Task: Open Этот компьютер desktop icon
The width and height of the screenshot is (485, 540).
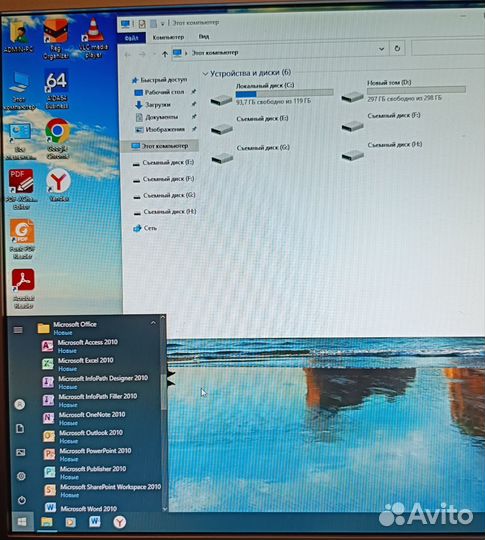Action: pos(19,91)
